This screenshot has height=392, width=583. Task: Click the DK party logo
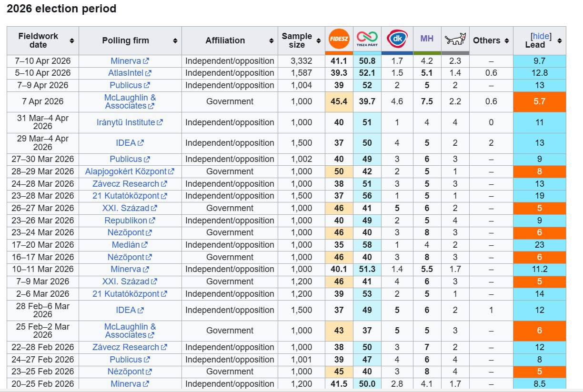coord(397,39)
